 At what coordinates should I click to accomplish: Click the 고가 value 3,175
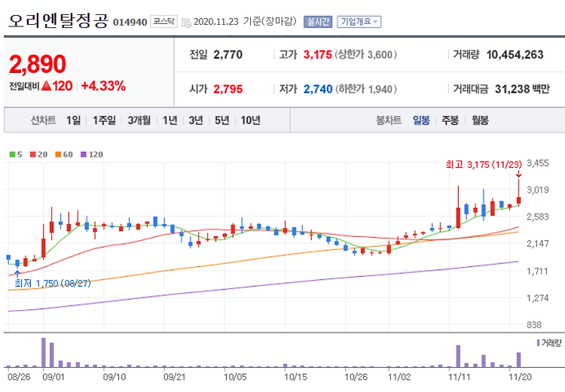[317, 55]
